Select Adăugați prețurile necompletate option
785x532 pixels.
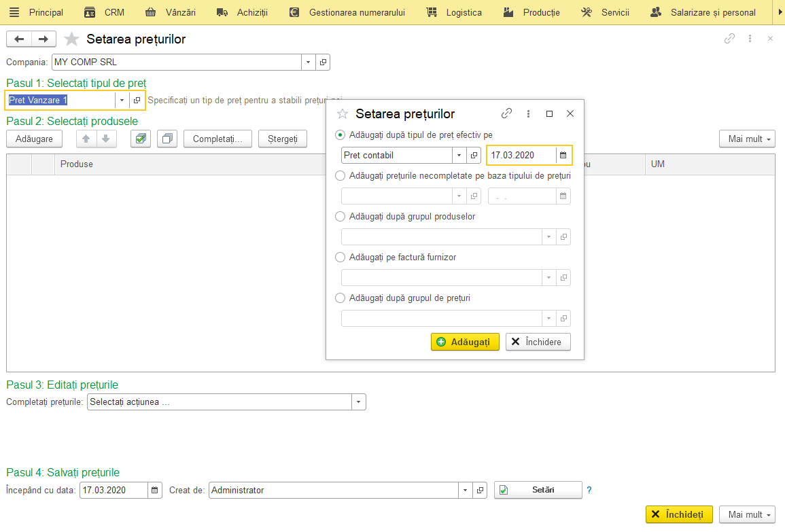point(341,176)
